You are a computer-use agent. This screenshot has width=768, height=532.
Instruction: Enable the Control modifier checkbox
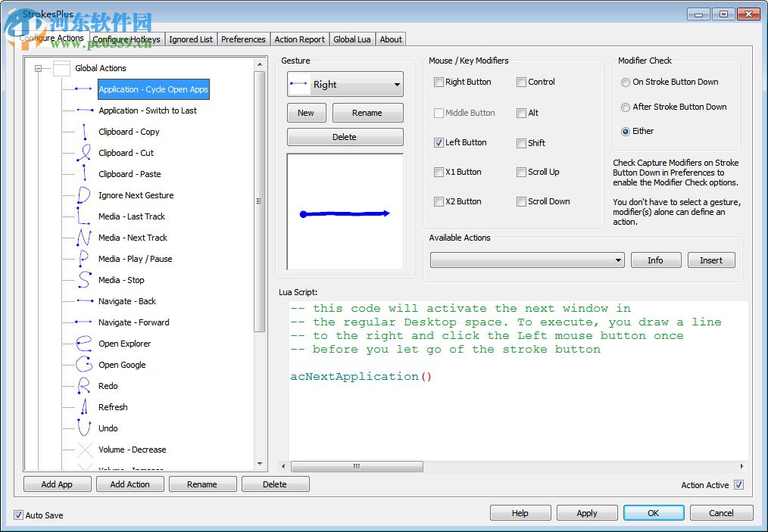click(x=522, y=82)
